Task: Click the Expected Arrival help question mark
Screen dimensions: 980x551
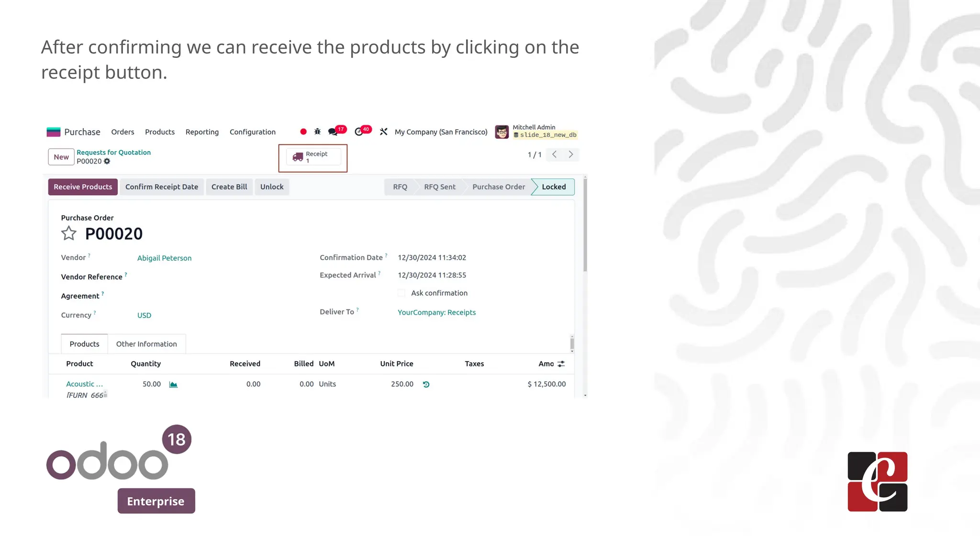Action: pyautogui.click(x=379, y=273)
